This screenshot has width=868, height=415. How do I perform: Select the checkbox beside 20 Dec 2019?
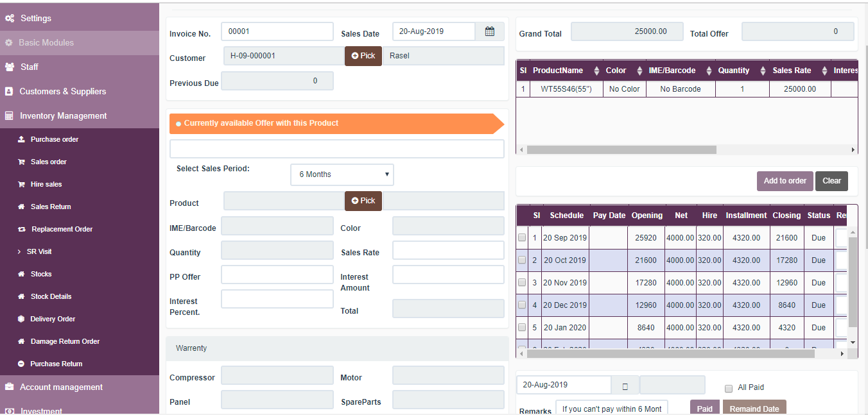pyautogui.click(x=522, y=305)
